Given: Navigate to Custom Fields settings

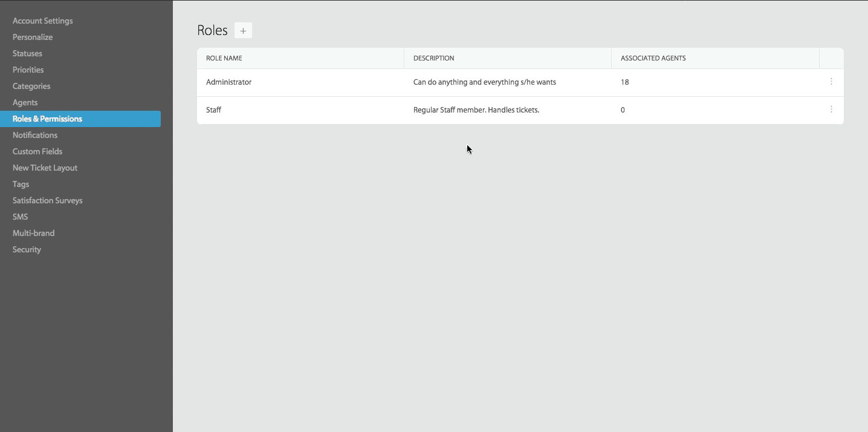Looking at the screenshot, I should point(37,151).
